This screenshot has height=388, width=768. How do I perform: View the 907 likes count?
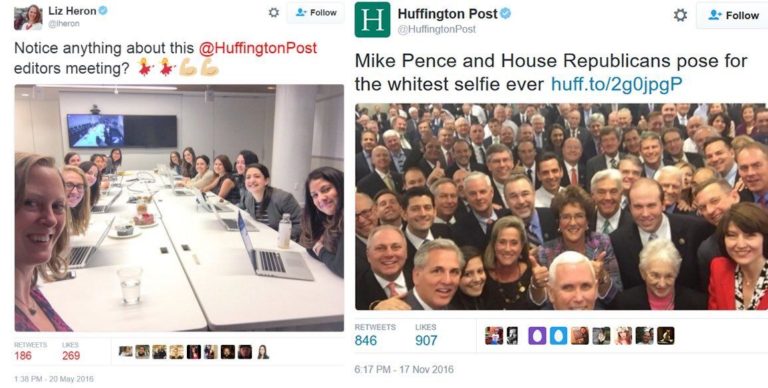click(x=426, y=340)
